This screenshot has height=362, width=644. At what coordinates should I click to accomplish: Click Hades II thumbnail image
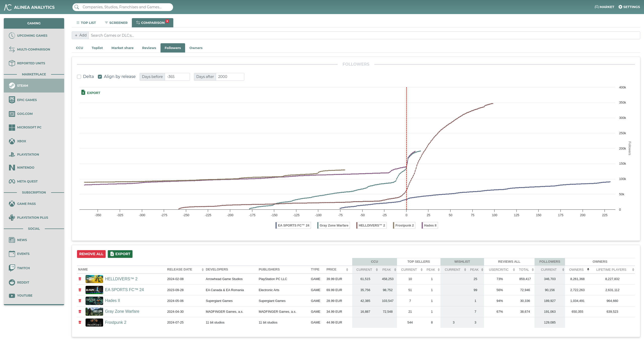coord(94,301)
